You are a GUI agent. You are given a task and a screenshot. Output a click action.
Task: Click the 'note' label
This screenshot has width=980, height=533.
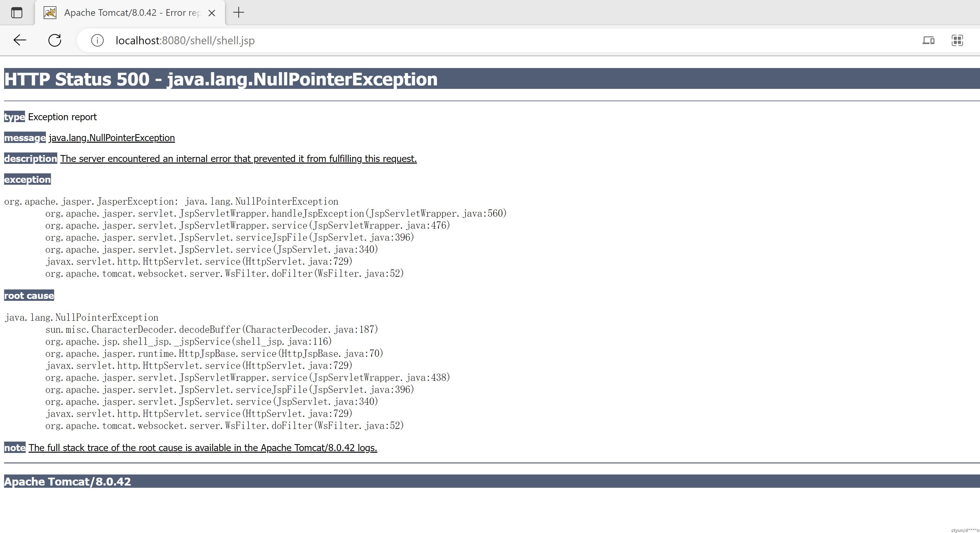(15, 448)
